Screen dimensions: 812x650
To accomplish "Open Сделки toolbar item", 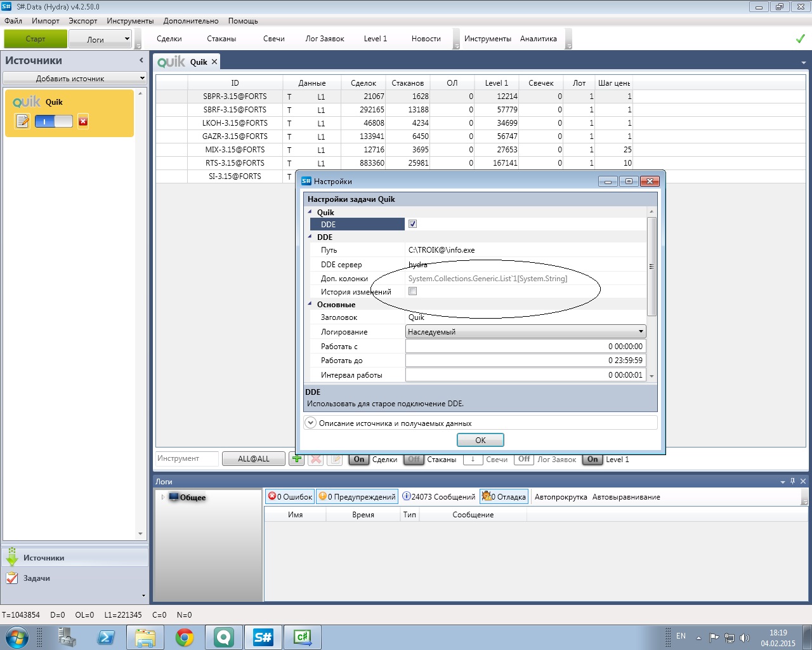I will (169, 39).
